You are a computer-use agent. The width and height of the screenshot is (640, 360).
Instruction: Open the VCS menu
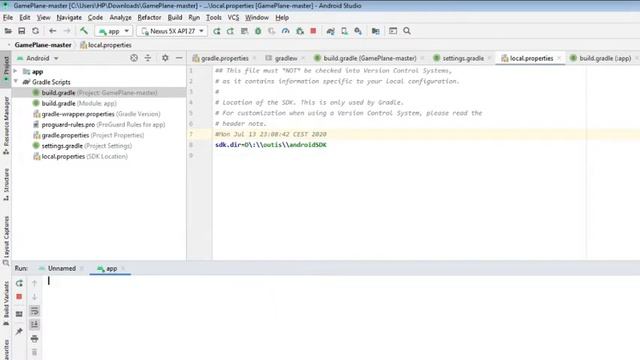(233, 18)
